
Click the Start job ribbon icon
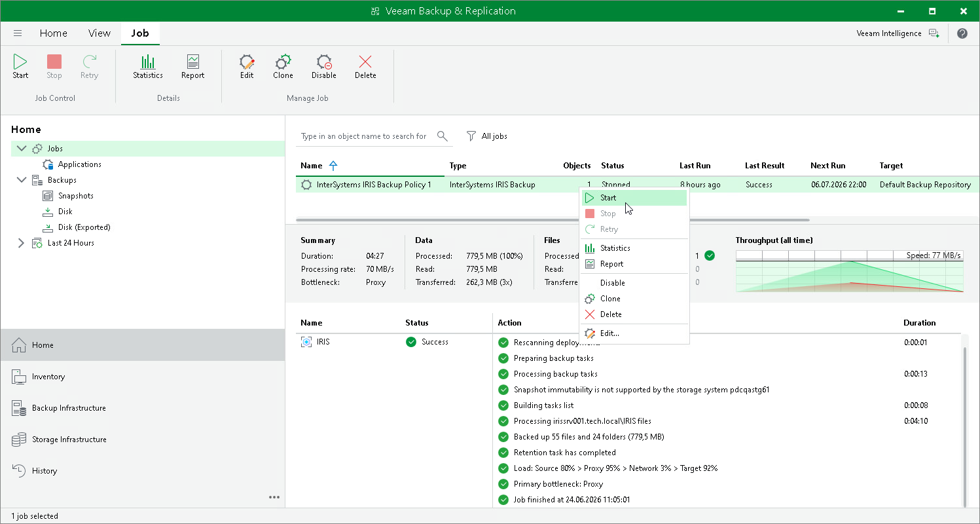[x=20, y=67]
